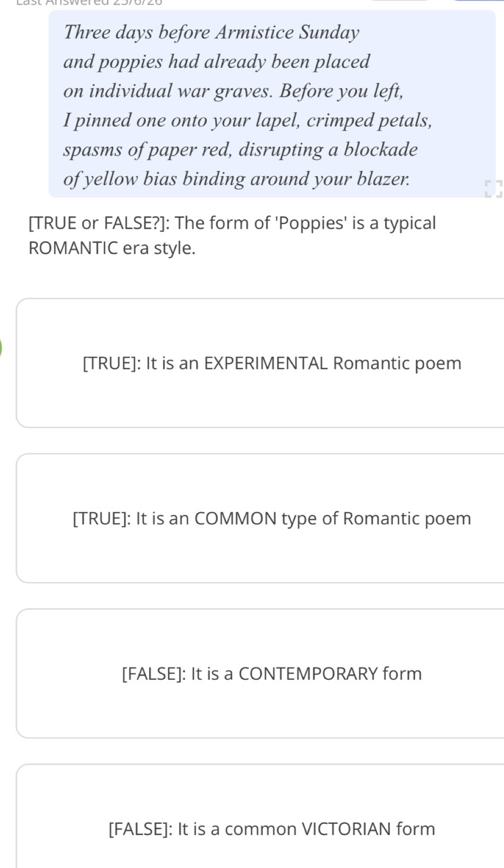Tap the partially visible blue button at top right
The width and height of the screenshot is (504, 868).
click(x=477, y=0)
